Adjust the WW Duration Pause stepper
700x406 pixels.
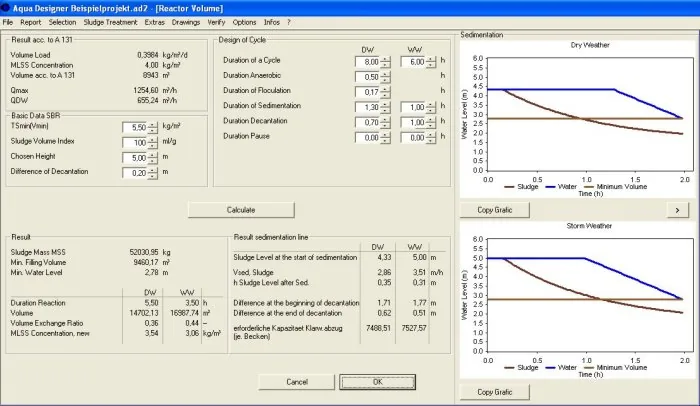pyautogui.click(x=431, y=138)
